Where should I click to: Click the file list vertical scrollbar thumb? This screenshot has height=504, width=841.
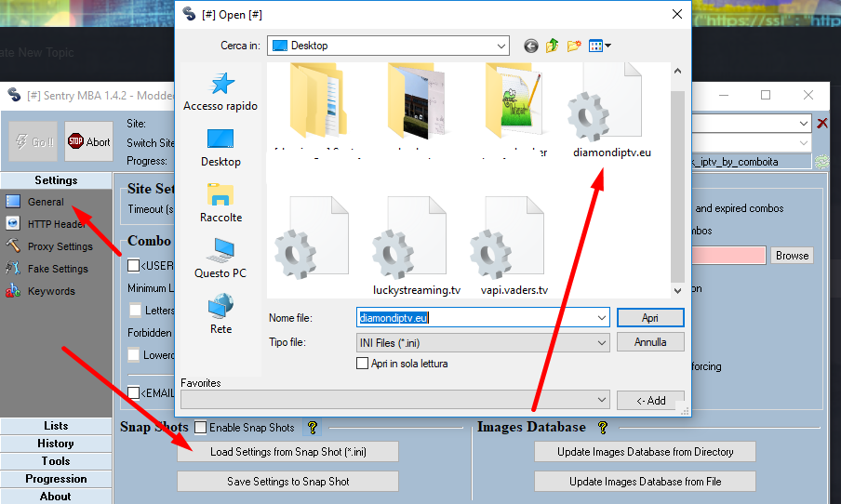point(678,187)
